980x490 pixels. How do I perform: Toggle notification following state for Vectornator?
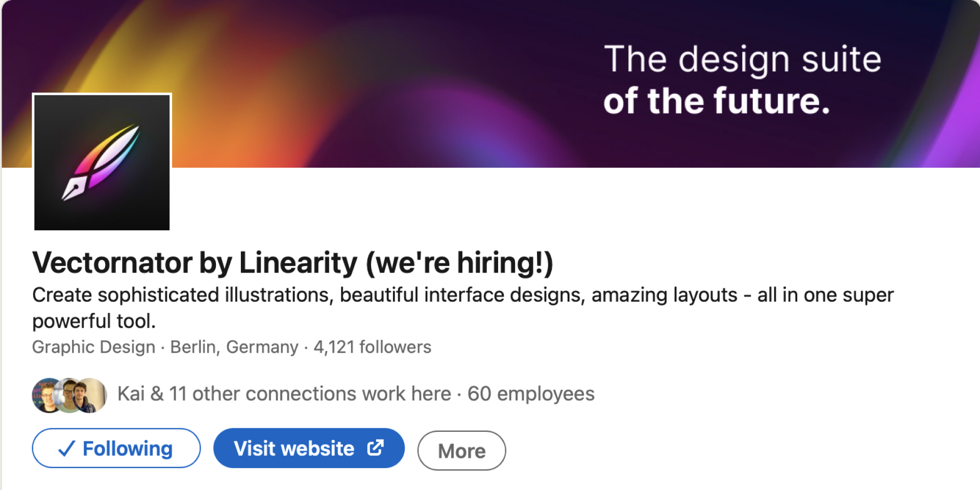[116, 449]
